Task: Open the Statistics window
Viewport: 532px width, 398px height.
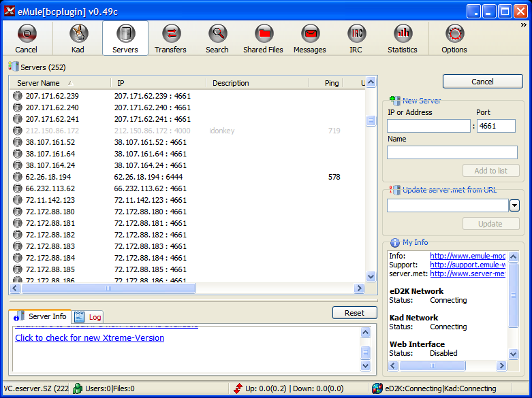Action: pos(403,38)
